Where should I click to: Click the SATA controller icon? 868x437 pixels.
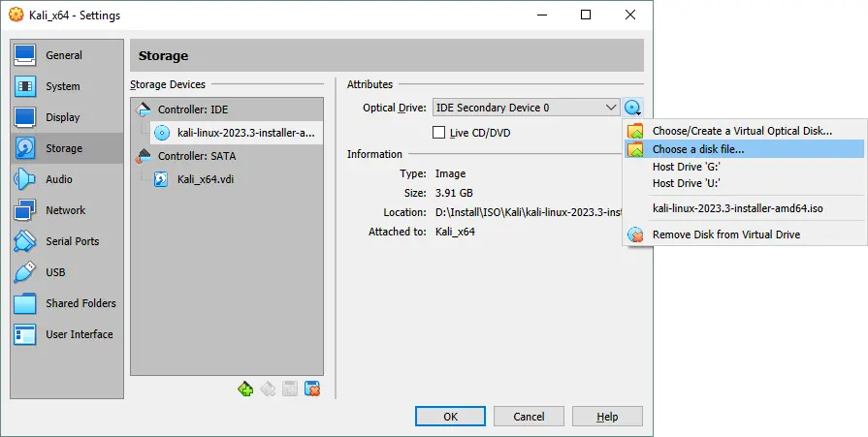click(143, 156)
